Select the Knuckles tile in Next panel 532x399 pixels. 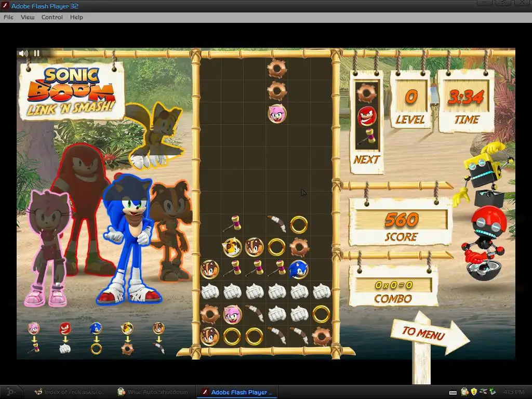point(367,116)
